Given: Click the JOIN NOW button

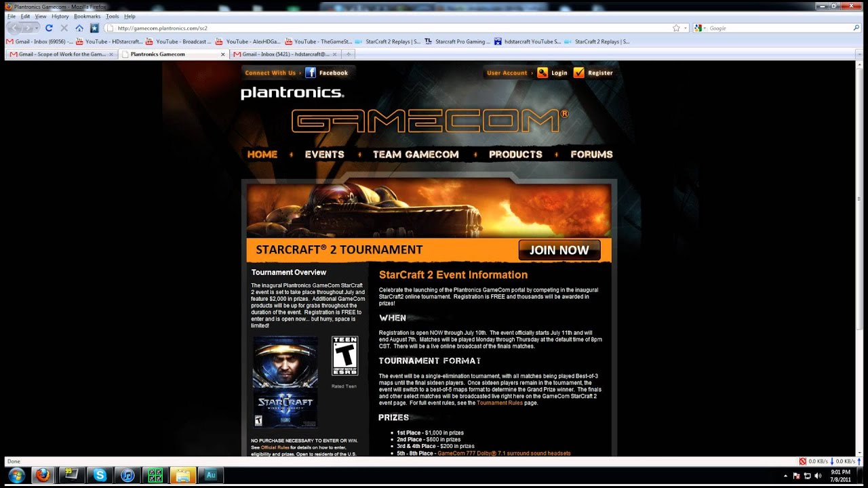Looking at the screenshot, I should point(559,250).
